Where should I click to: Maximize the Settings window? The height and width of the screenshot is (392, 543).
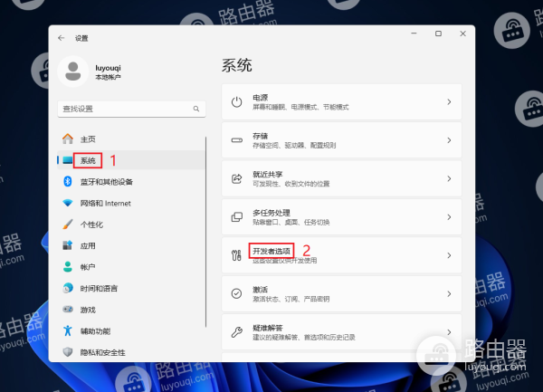tap(438, 33)
